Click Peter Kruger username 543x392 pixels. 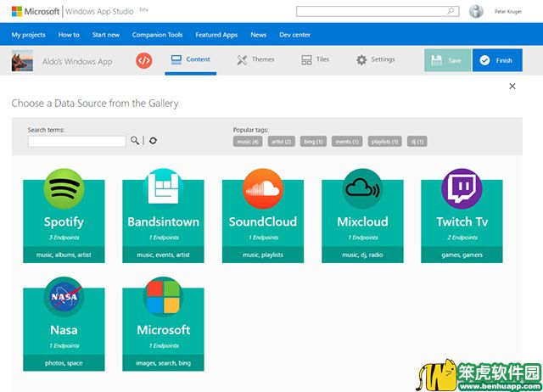pos(508,11)
